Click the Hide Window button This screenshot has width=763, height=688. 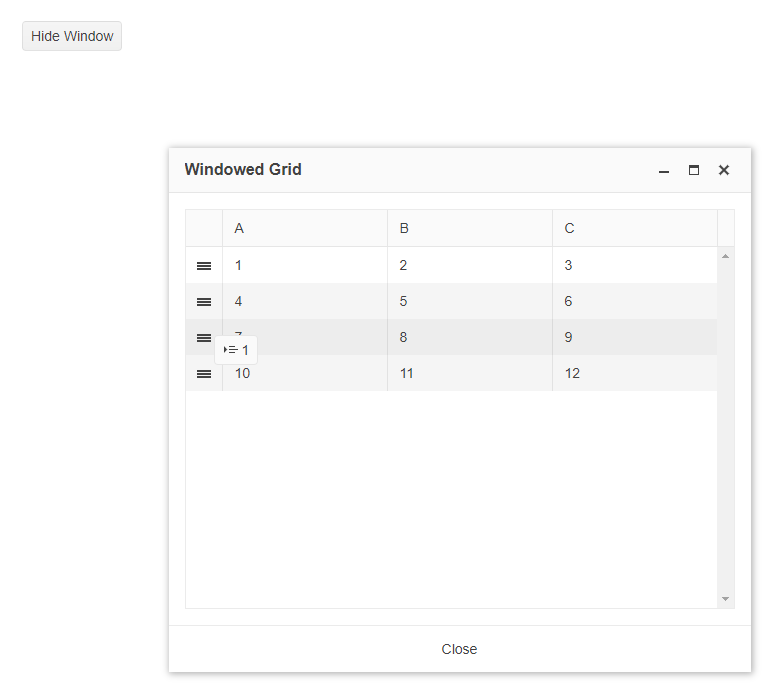click(72, 36)
